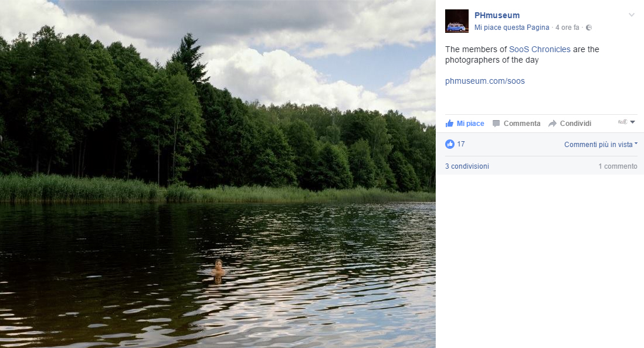Open the post options chevron at top right

pyautogui.click(x=631, y=15)
